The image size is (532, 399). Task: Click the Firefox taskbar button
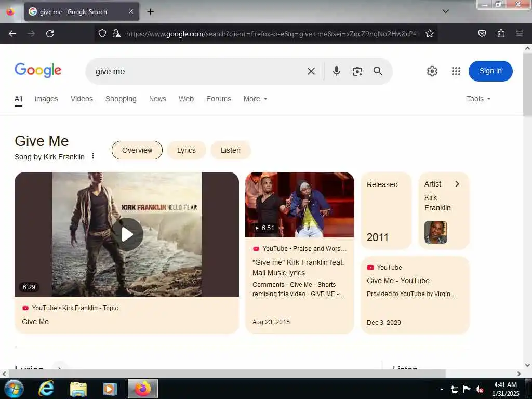(143, 389)
